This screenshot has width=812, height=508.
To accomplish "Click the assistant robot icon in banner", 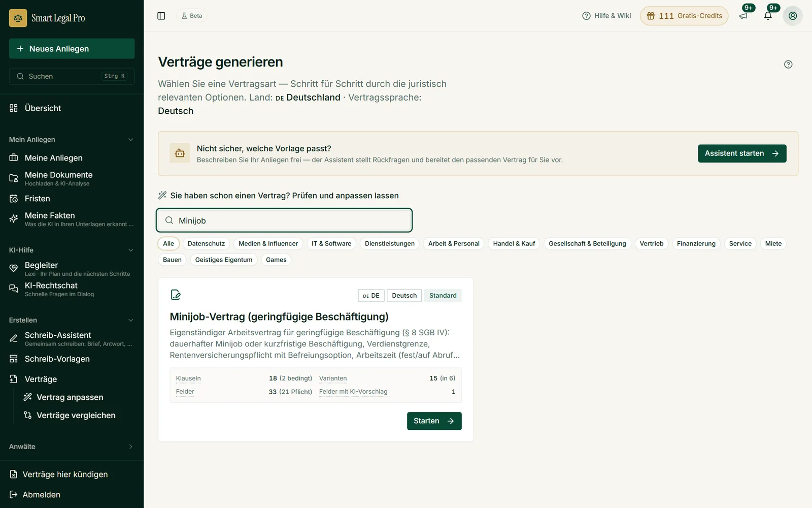I will coord(180,153).
